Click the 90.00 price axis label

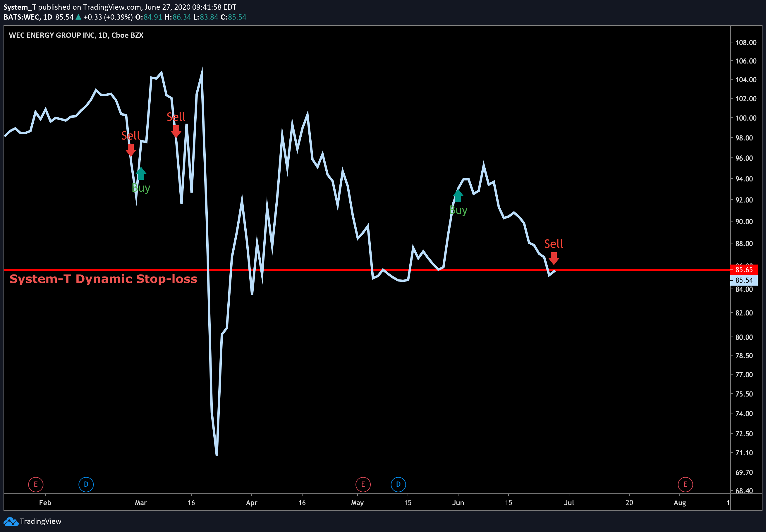point(744,222)
